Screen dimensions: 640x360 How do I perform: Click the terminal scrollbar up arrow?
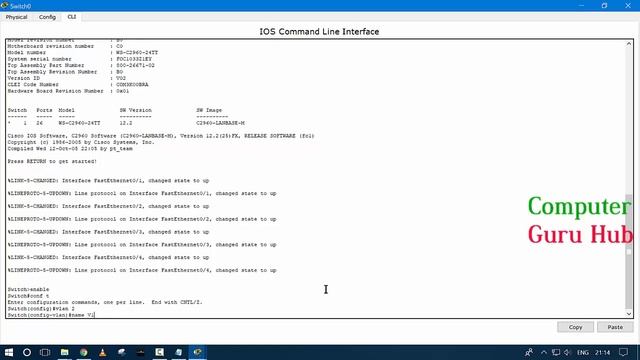(x=629, y=44)
